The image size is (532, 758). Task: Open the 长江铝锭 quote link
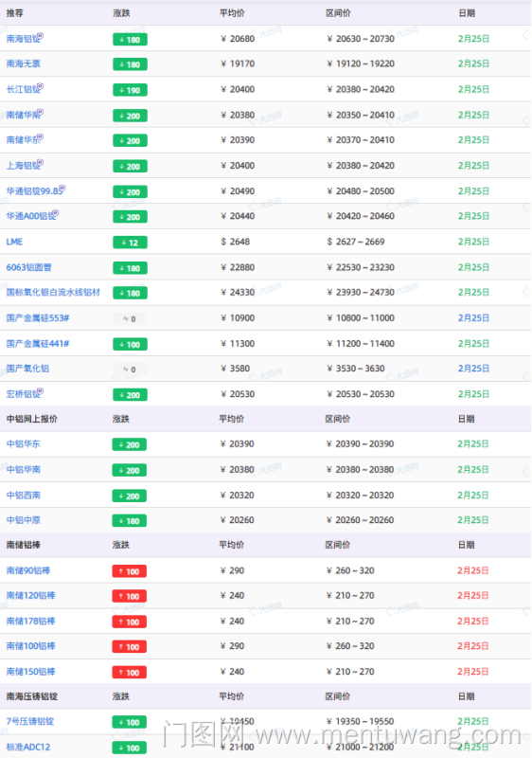(23, 89)
